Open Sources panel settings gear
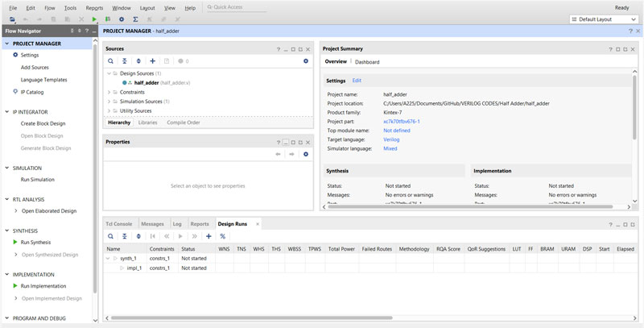644x328 pixels. (306, 60)
